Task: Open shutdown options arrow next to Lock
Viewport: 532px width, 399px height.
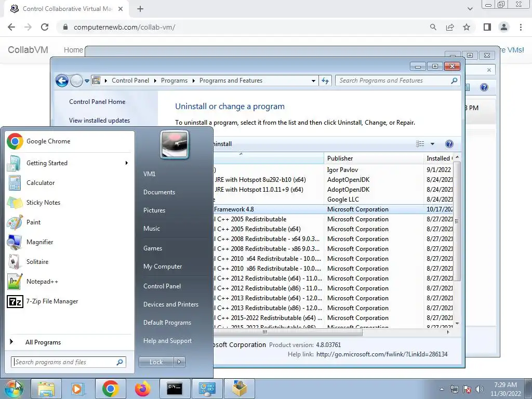Action: coord(179,362)
